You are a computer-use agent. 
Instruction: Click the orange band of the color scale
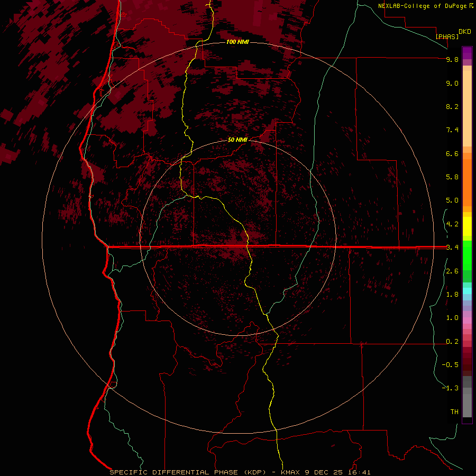(467, 182)
